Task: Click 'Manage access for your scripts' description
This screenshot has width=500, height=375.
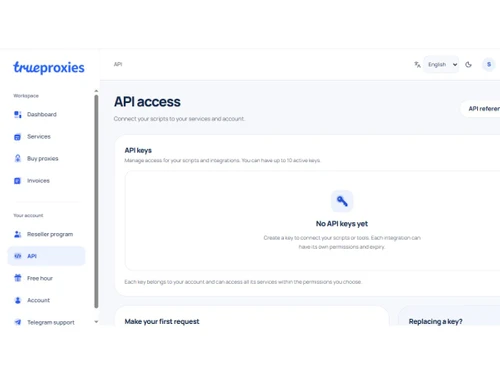Action: pyautogui.click(x=222, y=160)
